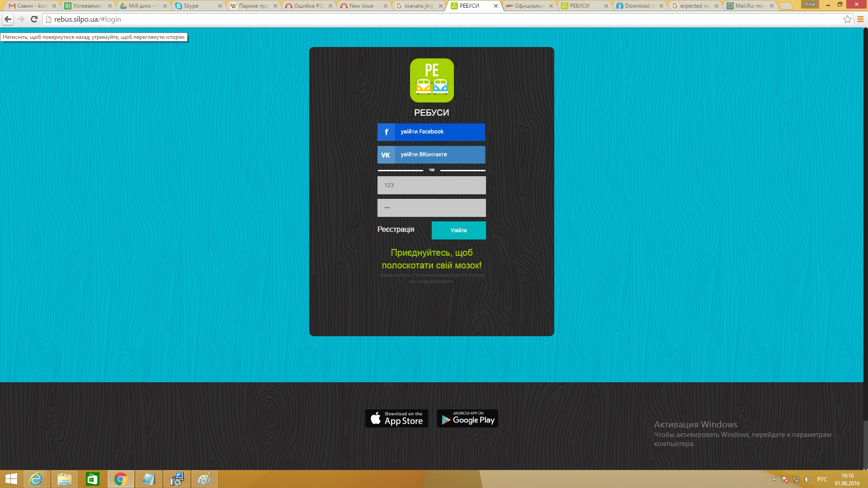
Task: Open the Реєстрація registration link
Action: (396, 229)
